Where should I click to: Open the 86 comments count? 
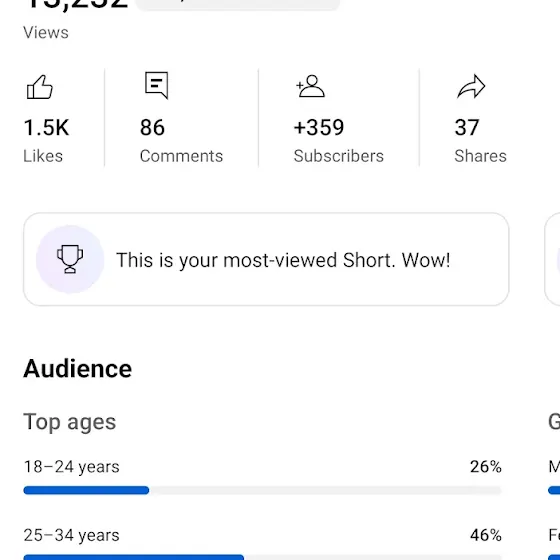152,128
